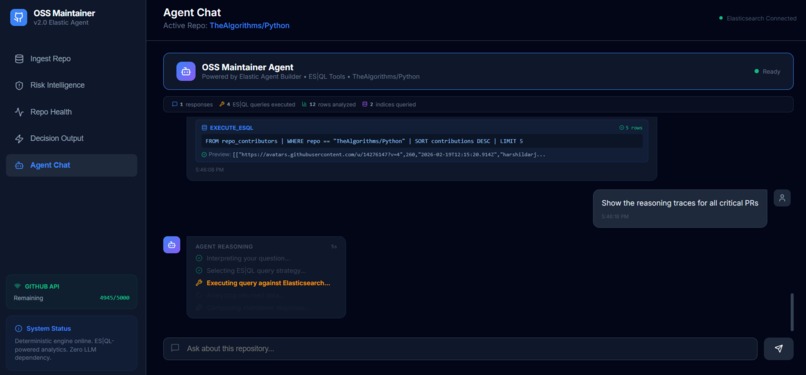
Task: Click the user avatar icon beside message
Action: pyautogui.click(x=782, y=198)
